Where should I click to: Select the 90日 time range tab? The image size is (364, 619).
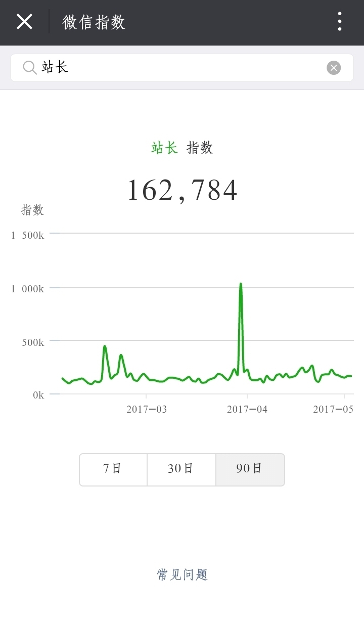250,469
